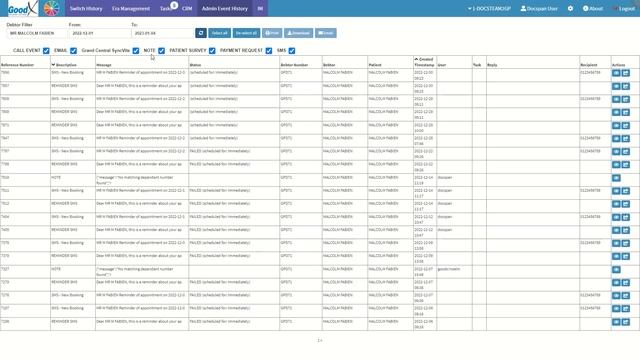Click the Patient column header
The width and height of the screenshot is (640, 360).
[375, 65]
